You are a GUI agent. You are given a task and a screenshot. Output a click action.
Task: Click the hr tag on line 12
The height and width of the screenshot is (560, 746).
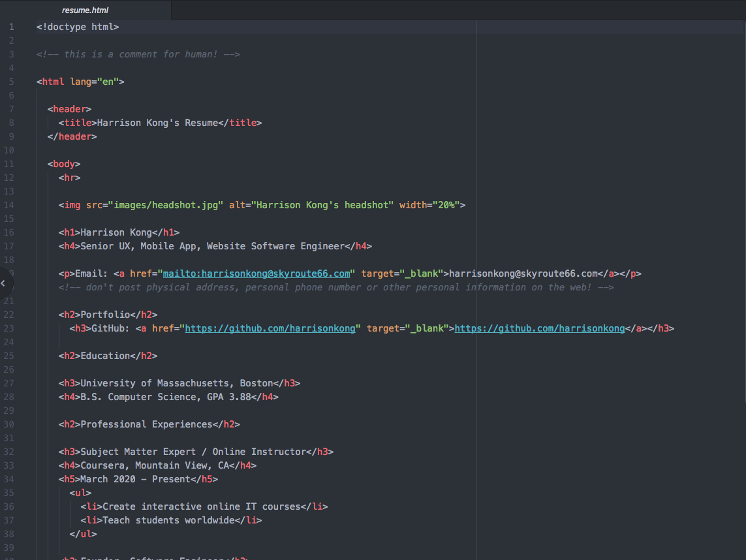[69, 178]
